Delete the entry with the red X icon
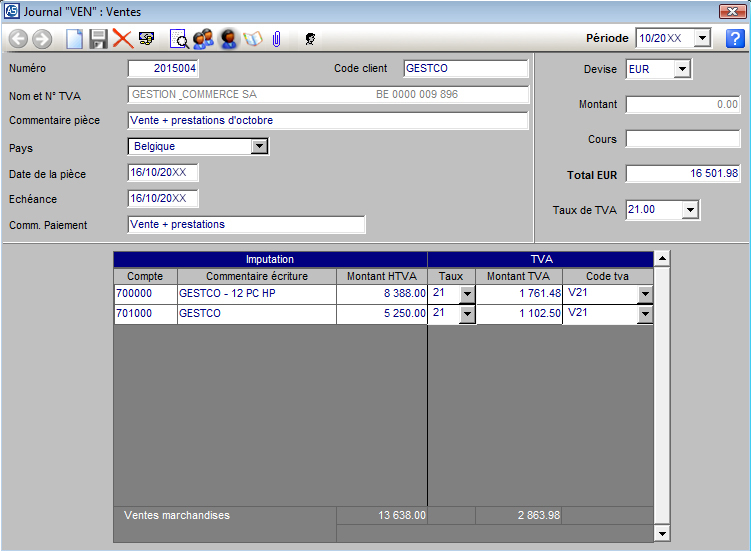Image resolution: width=751 pixels, height=551 pixels. click(x=122, y=39)
